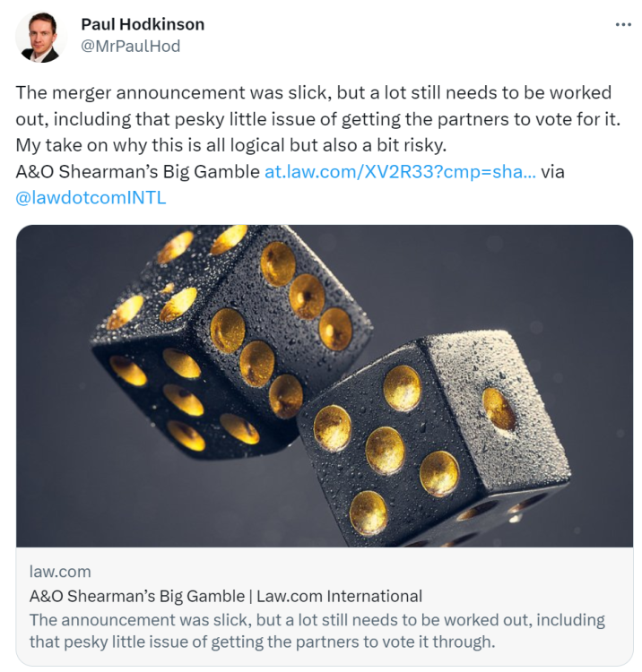Screen dimensions: 642x672
Task: Open the dice article preview image
Action: click(323, 385)
